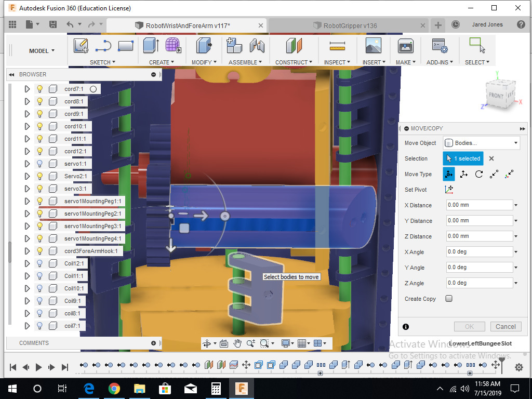
Task: Click the ViewCube FRONT face
Action: (x=496, y=96)
